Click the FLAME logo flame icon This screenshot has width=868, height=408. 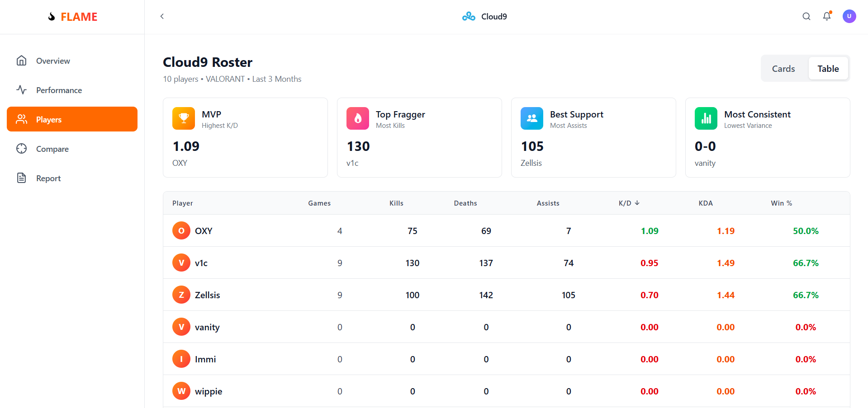[x=52, y=17]
